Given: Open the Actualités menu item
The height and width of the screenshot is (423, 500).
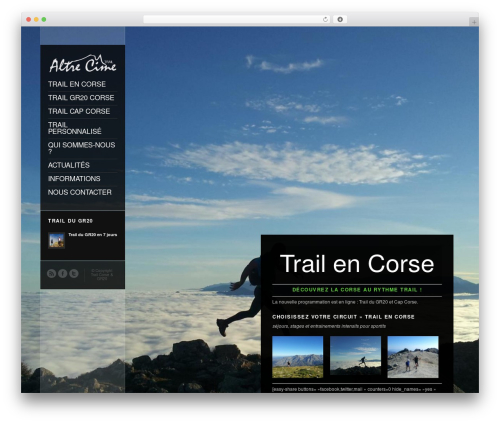Looking at the screenshot, I should (69, 165).
